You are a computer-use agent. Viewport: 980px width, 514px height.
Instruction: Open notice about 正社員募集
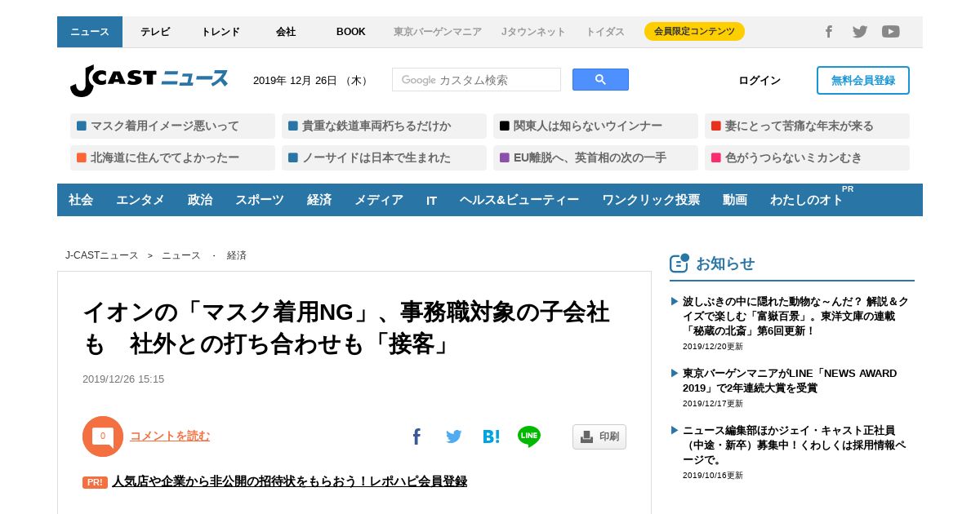pos(795,445)
